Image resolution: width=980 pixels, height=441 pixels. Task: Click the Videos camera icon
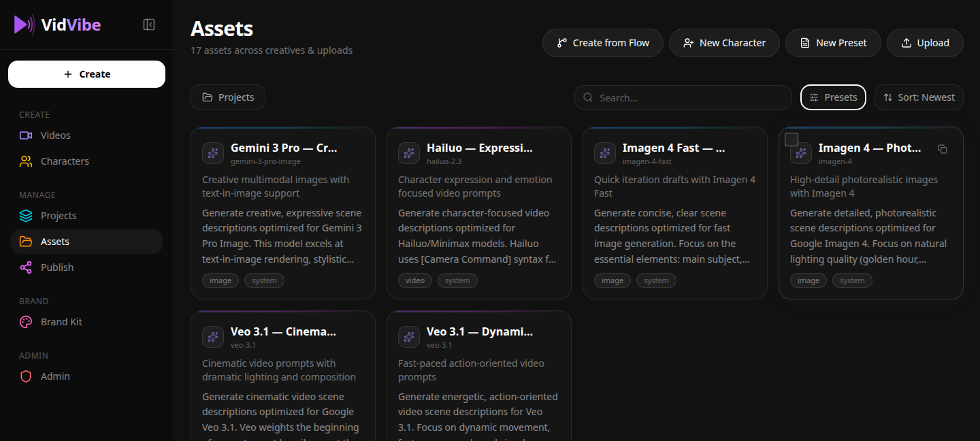(26, 135)
